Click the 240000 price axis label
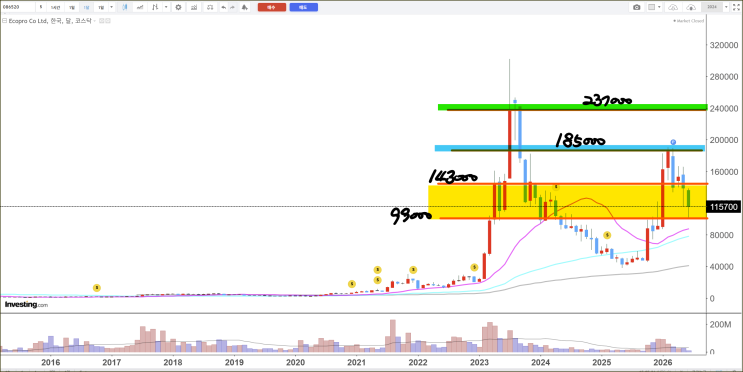Viewport: 743px width, 372px height. point(724,108)
